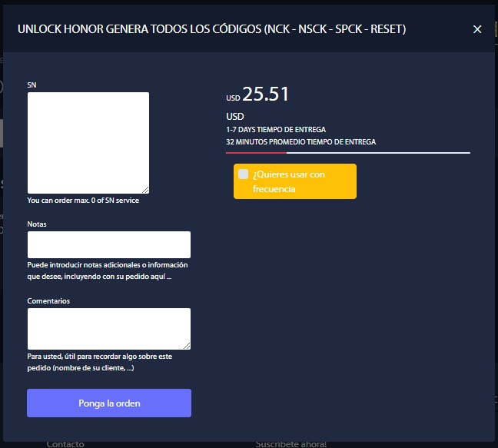Image resolution: width=498 pixels, height=448 pixels.
Task: Close the Unlock Honor order dialog
Action: 477,29
